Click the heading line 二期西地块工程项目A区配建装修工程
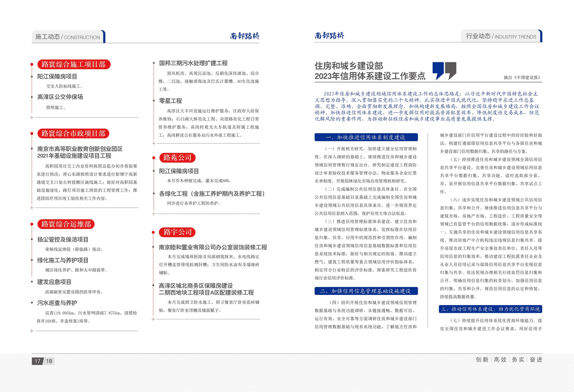This screenshot has width=574, height=392. click(206, 292)
